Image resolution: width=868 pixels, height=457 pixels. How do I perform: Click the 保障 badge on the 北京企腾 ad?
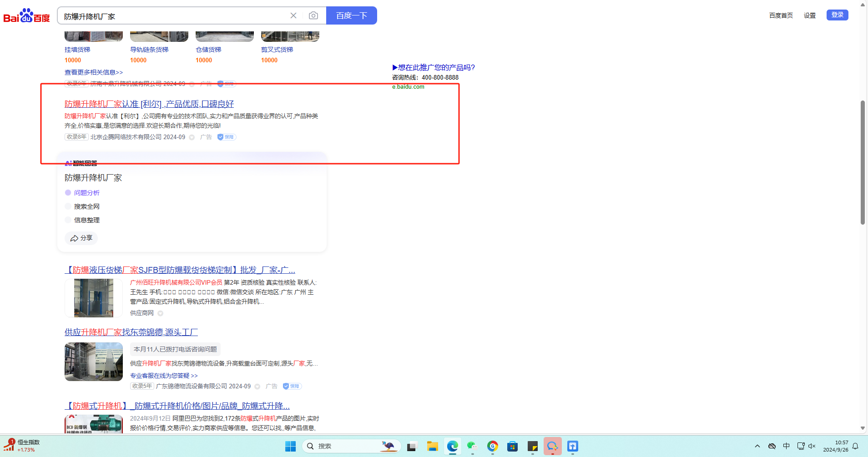227,137
